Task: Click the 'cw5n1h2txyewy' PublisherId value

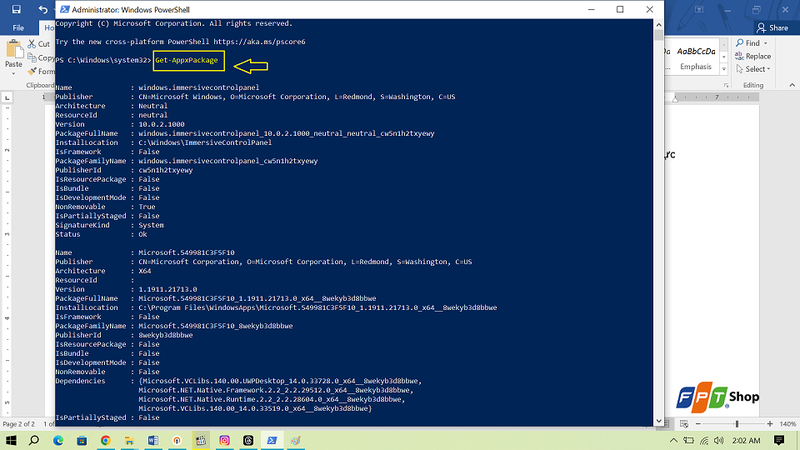Action: (x=165, y=170)
